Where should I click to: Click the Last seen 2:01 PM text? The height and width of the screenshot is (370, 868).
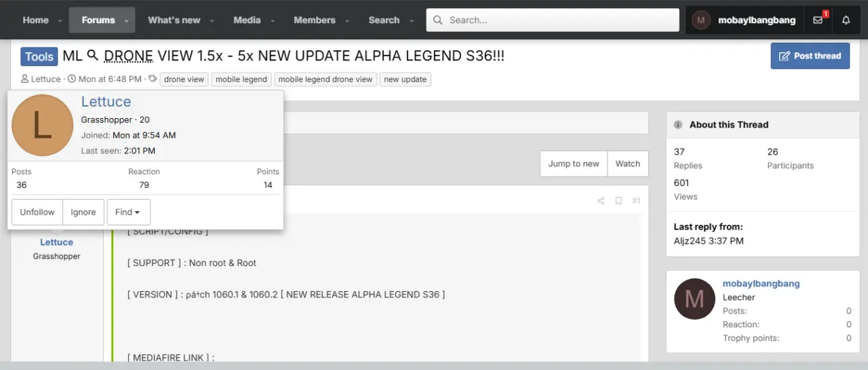tap(118, 151)
